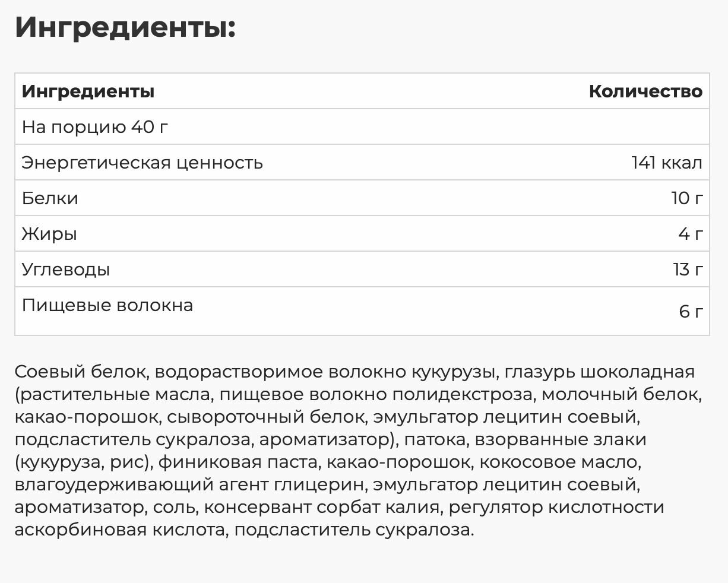
Task: Click the "4 г" fat value
Action: coord(690,234)
